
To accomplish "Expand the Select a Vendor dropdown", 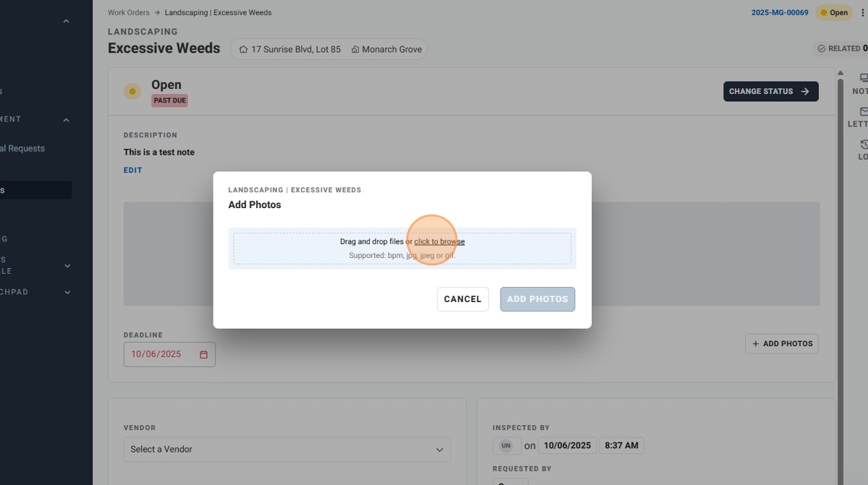I will pos(287,450).
